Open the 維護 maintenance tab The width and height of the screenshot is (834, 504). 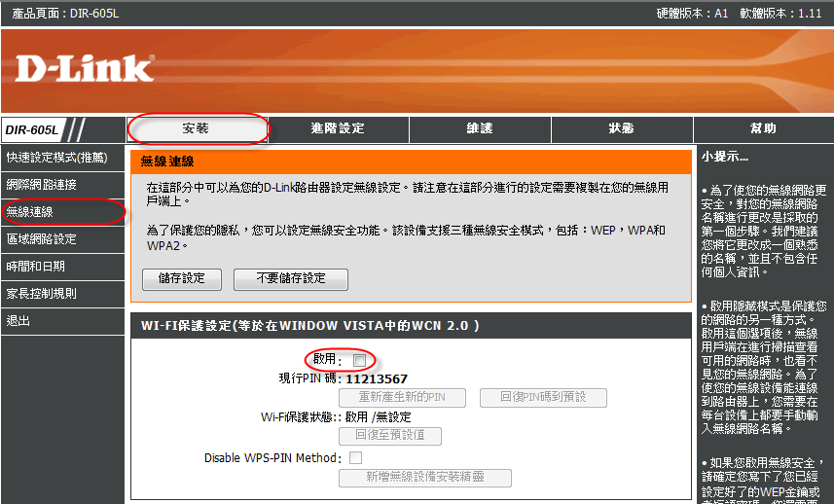[x=480, y=129]
